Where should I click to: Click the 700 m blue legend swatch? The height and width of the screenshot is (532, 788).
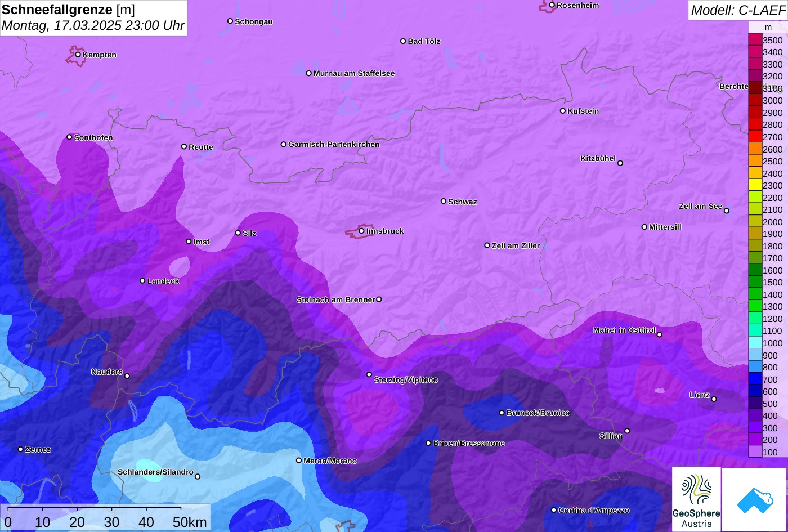coord(755,379)
